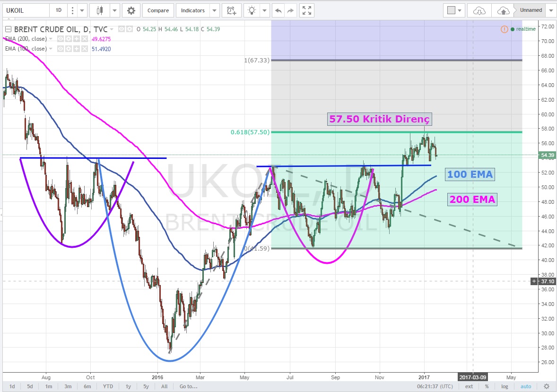Open dropdown next to Unnamed layout

pyautogui.click(x=551, y=10)
